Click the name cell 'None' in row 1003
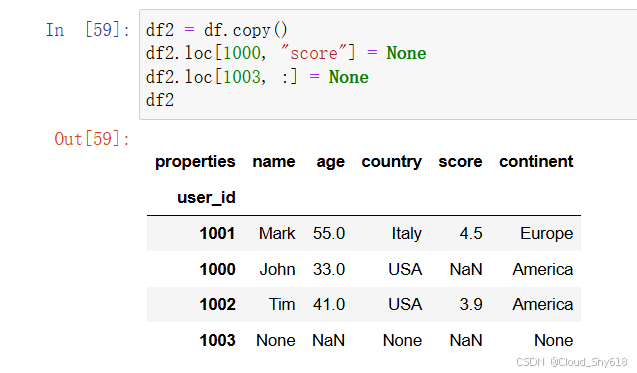Viewport: 637px width, 373px height. [276, 340]
